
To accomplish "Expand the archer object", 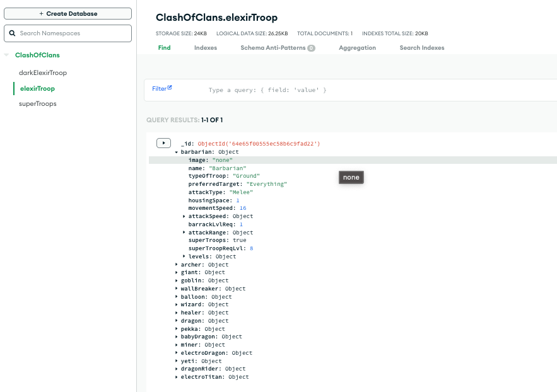I will coord(176,265).
